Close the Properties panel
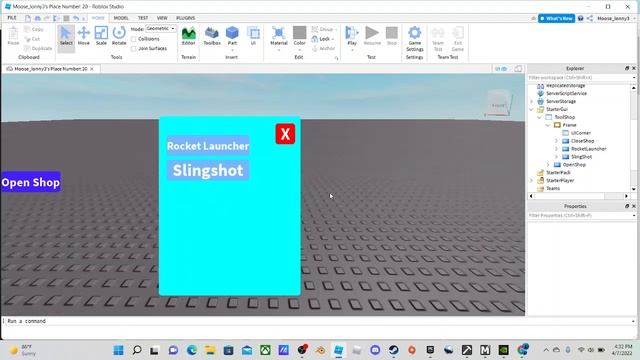The width and height of the screenshot is (640, 360). click(634, 206)
